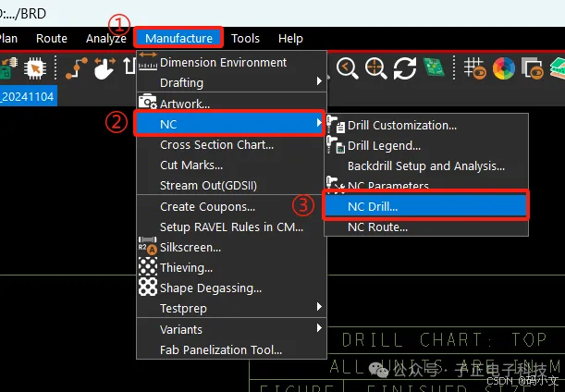Click the zoom center crosshair magnifier icon
This screenshot has width=565, height=392.
(375, 68)
